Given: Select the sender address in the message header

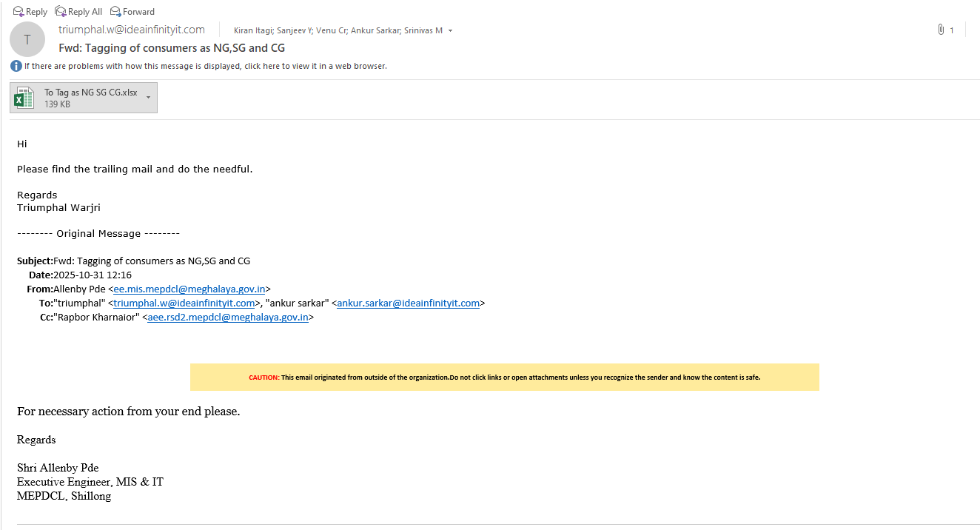Looking at the screenshot, I should 132,30.
